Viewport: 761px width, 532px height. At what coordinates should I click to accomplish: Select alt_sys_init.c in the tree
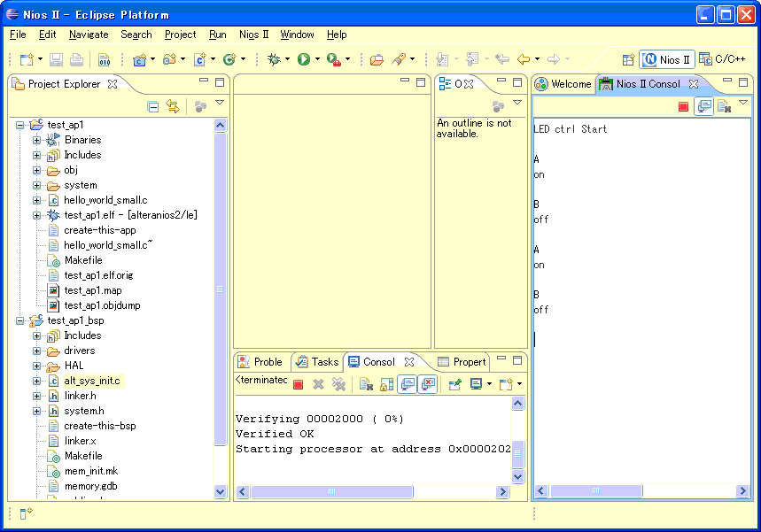coord(92,381)
